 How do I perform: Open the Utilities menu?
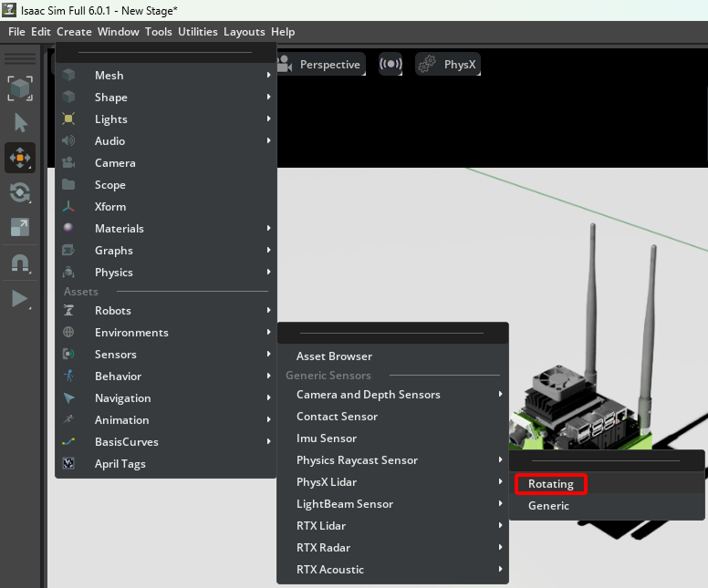[x=198, y=32]
